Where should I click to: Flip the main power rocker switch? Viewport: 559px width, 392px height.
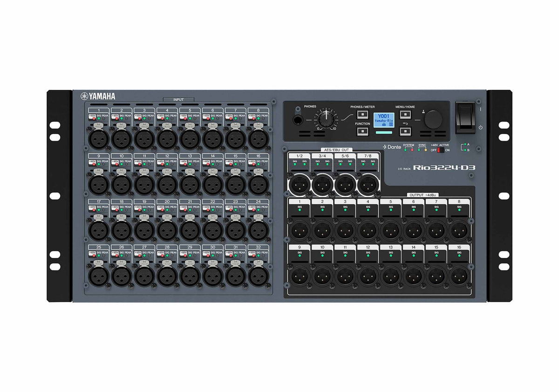tap(466, 117)
